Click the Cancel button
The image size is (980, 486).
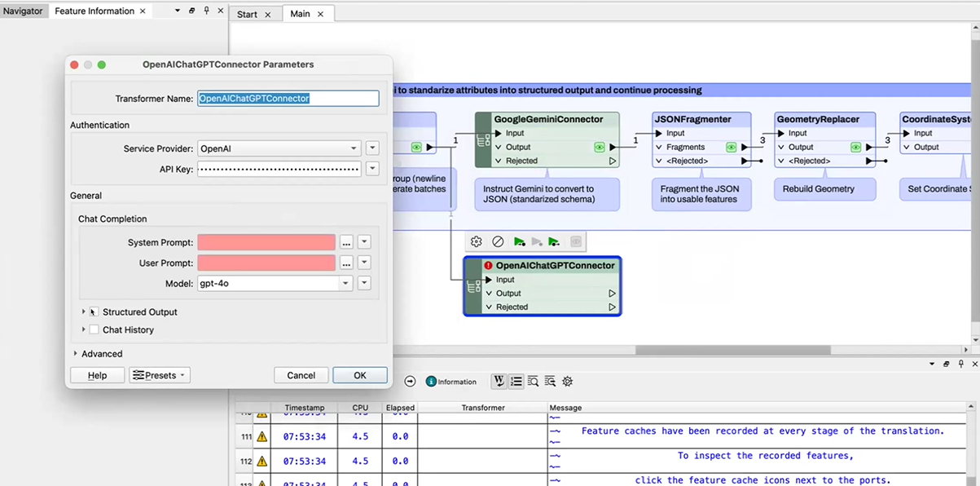tap(301, 375)
